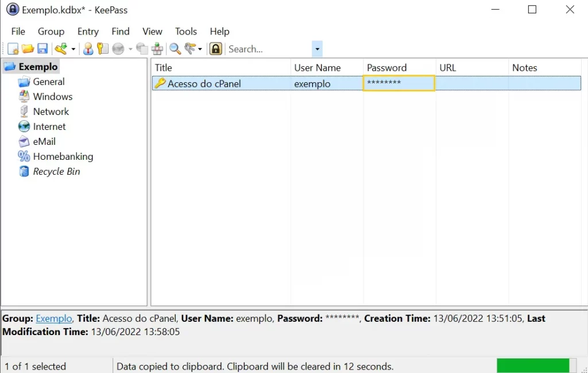
Task: Select the Homebanking group
Action: pyautogui.click(x=63, y=156)
